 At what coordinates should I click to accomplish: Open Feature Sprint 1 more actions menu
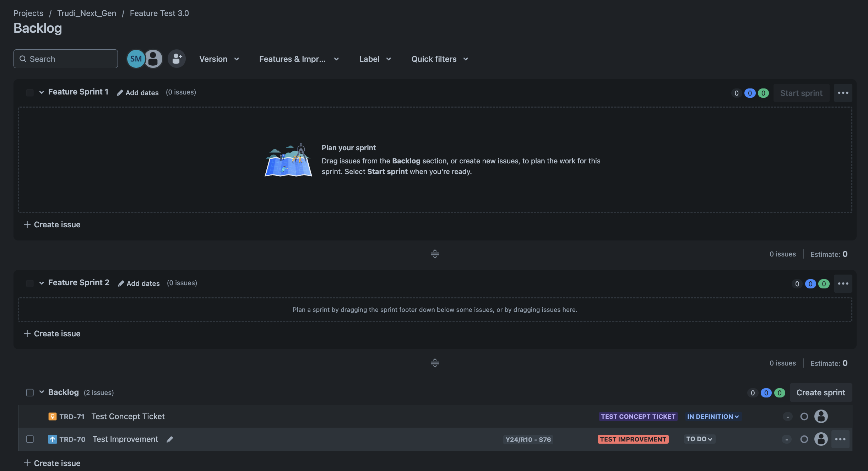pos(843,93)
